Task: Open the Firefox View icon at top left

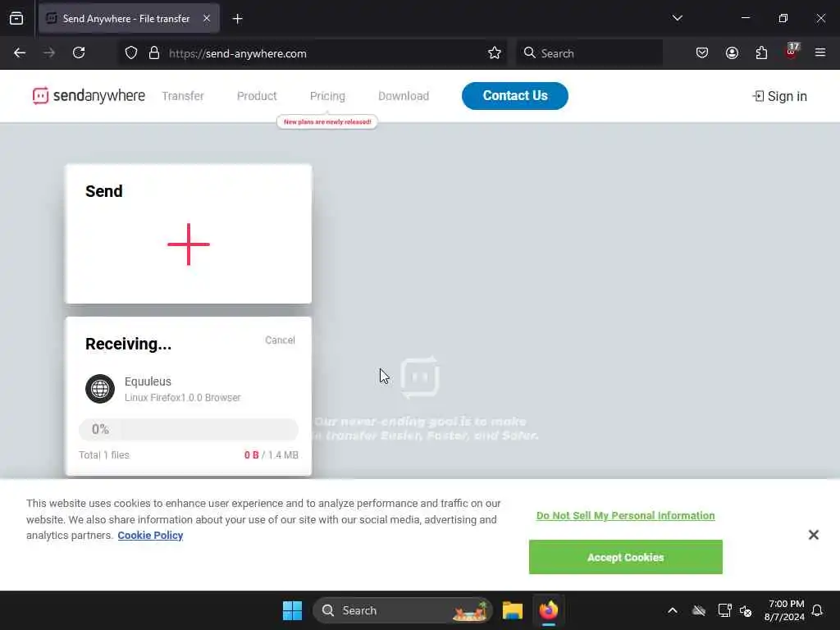Action: pos(16,18)
